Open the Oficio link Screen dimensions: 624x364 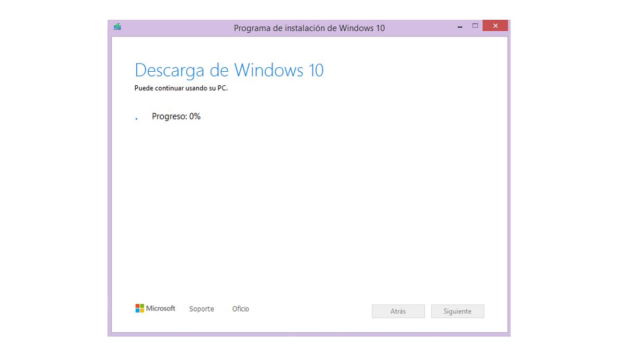click(240, 308)
